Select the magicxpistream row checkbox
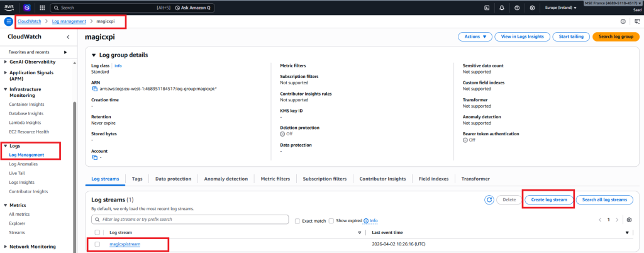 97,244
